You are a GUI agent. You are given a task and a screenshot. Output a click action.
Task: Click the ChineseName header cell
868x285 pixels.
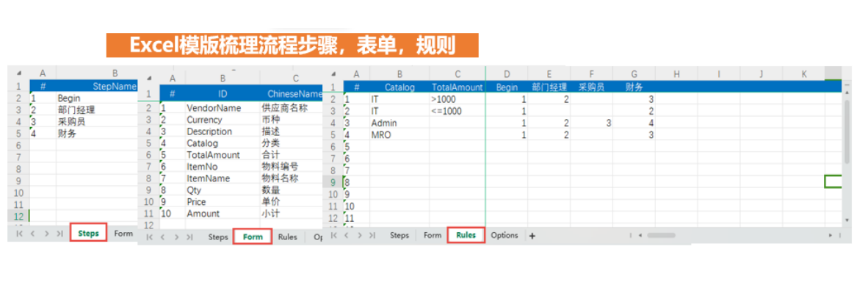click(x=292, y=93)
